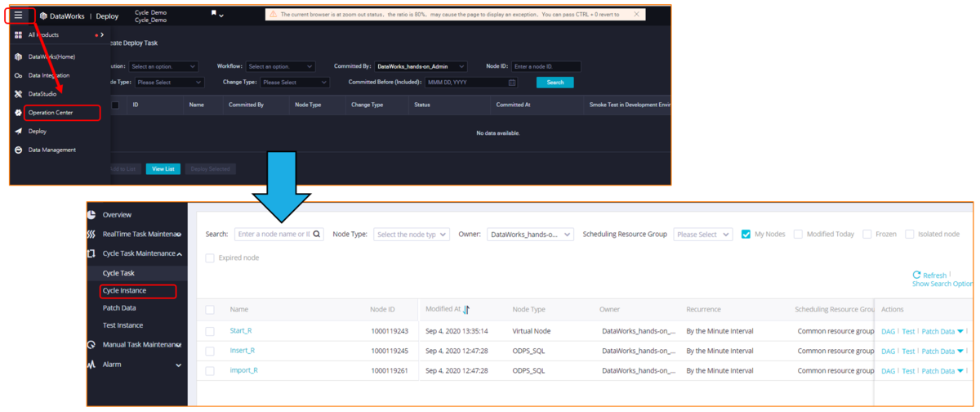Click the zoom warning triangle icon
The image size is (980, 412).
(x=274, y=14)
